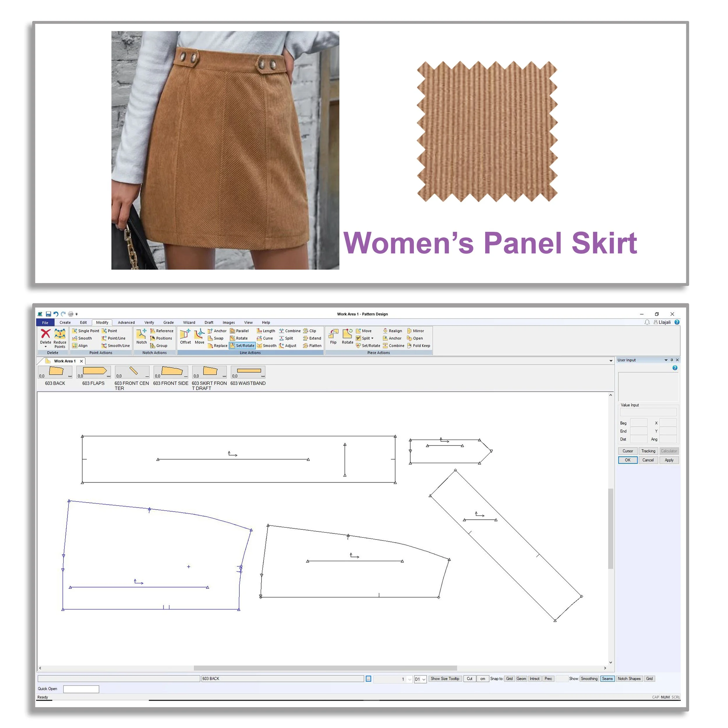Image resolution: width=728 pixels, height=728 pixels.
Task: Select the Mirror piece tool
Action: click(x=415, y=331)
